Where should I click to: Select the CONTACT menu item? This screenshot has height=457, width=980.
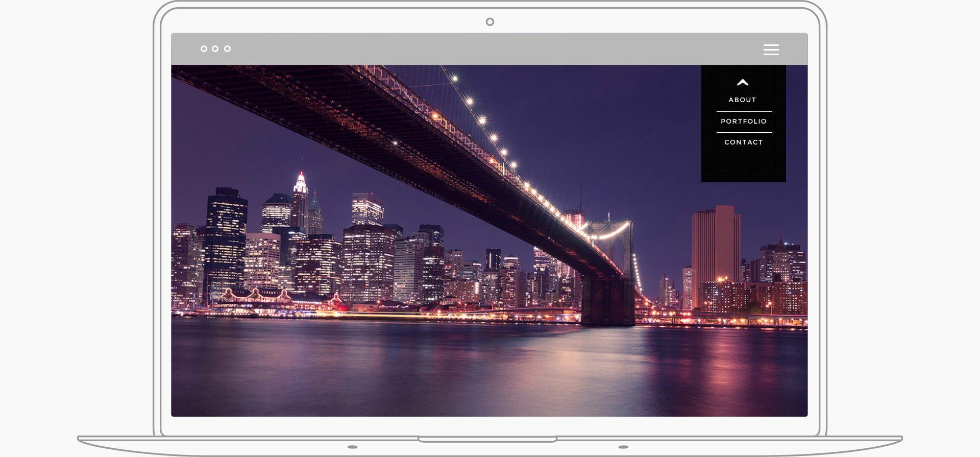tap(744, 142)
